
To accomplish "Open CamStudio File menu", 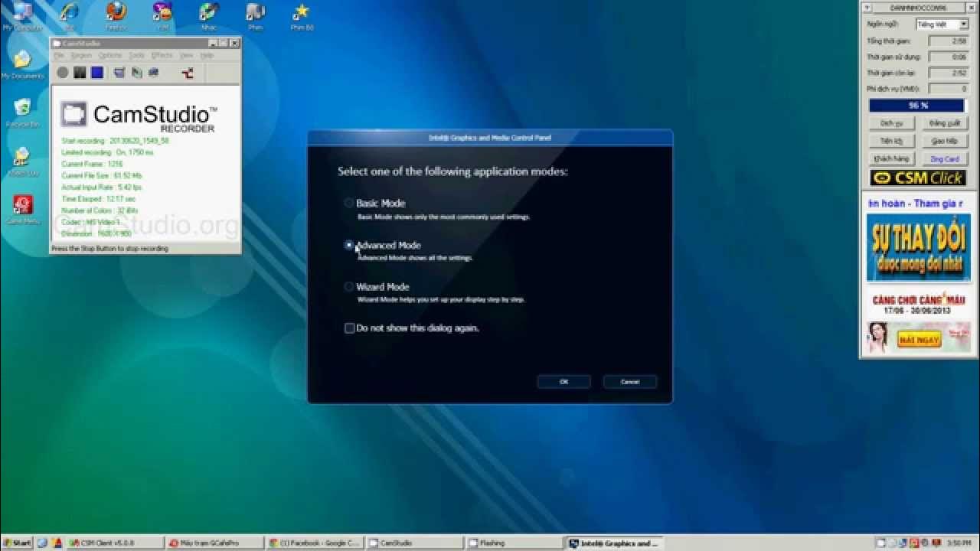I will pyautogui.click(x=58, y=55).
